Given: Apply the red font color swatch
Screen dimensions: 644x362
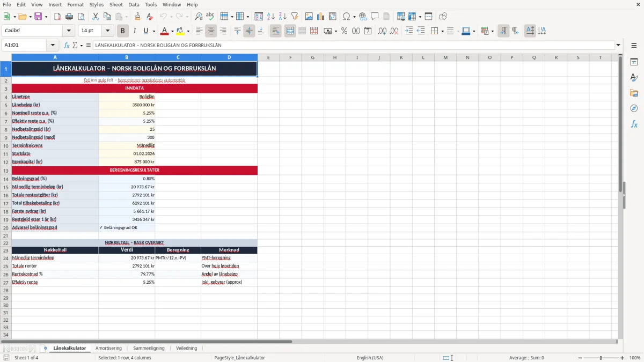Looking at the screenshot, I should click(165, 31).
